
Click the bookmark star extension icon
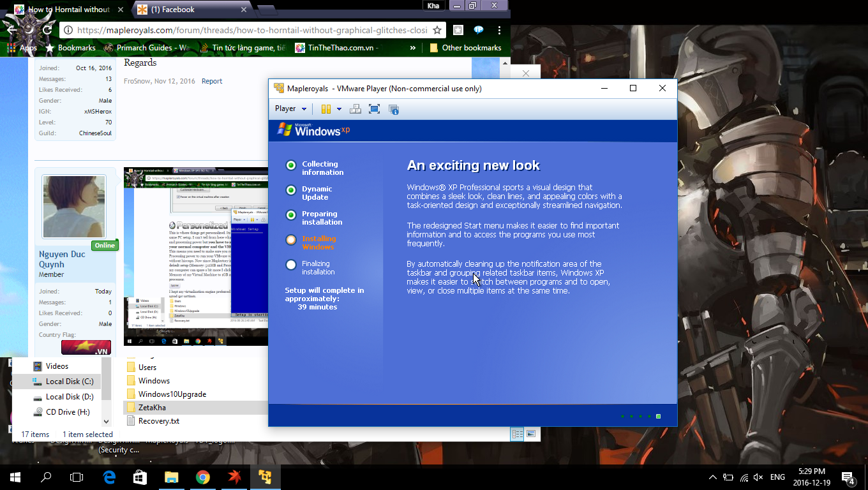click(x=458, y=30)
